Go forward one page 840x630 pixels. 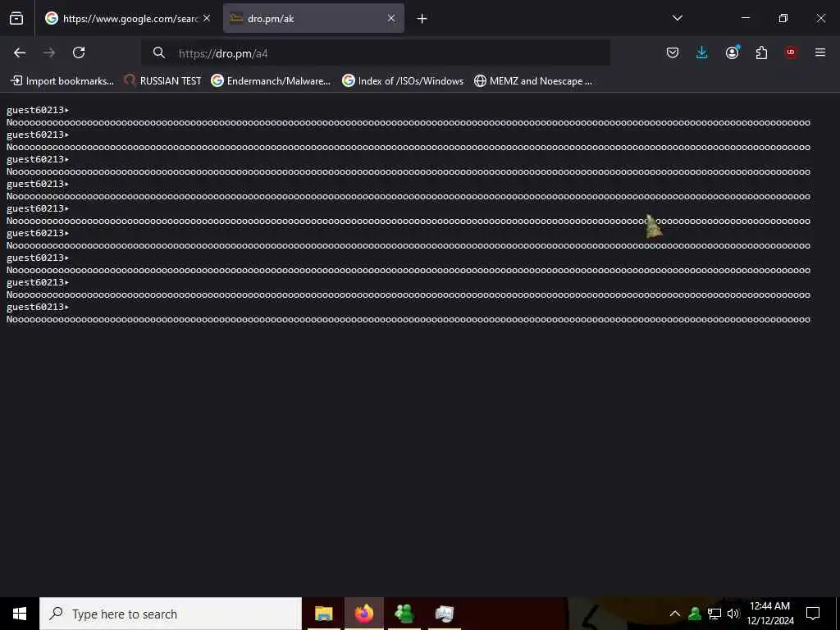coord(49,52)
